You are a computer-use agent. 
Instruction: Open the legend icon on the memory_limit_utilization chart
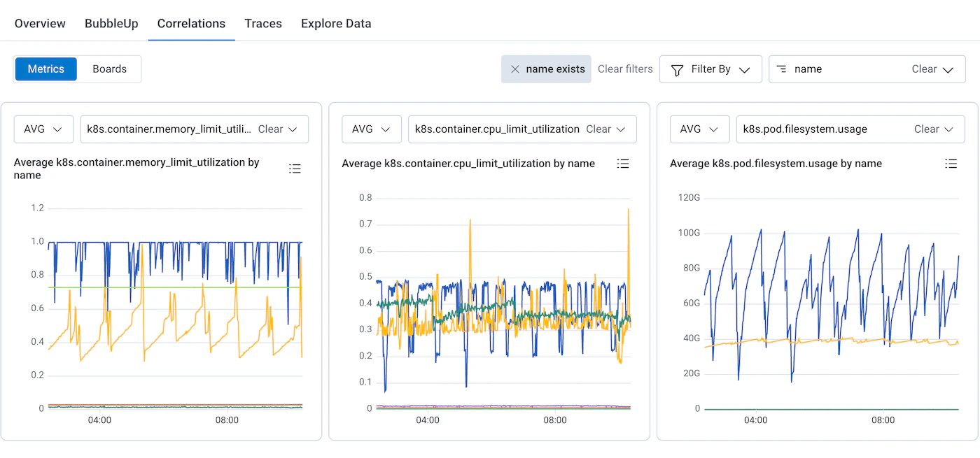[x=295, y=169]
